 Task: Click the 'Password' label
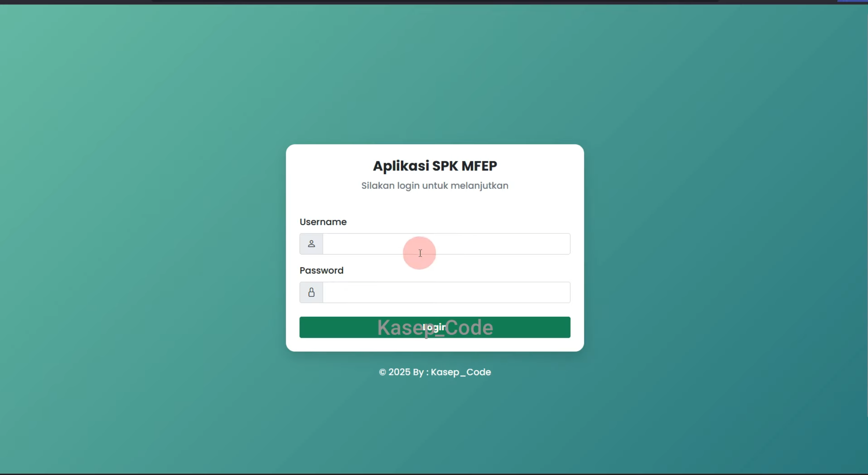click(321, 270)
